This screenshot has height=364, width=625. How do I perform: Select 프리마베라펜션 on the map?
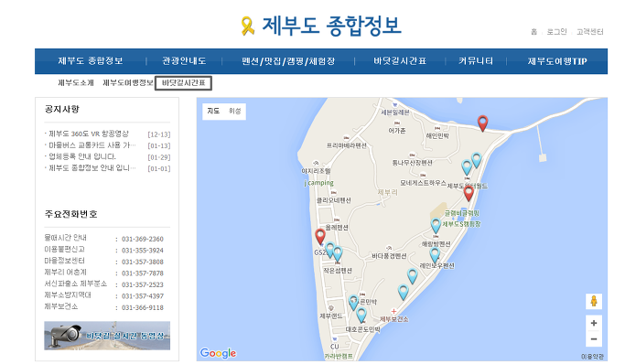[x=347, y=145]
